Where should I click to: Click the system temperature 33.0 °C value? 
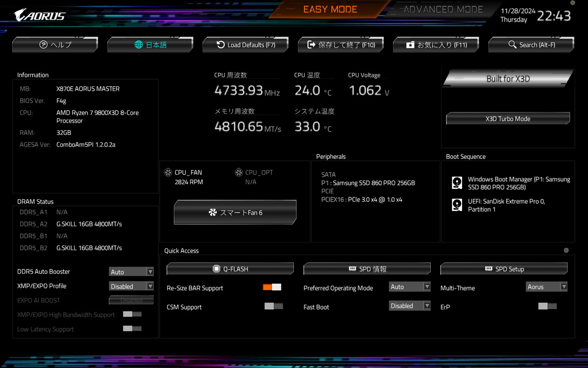313,127
